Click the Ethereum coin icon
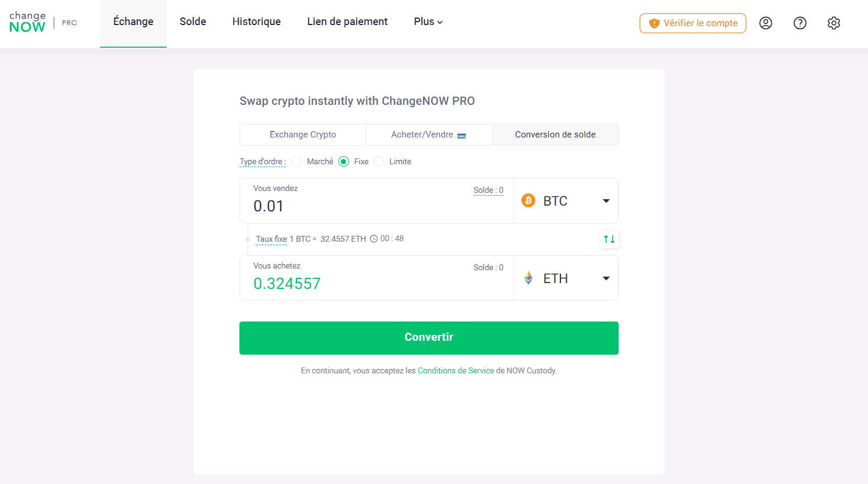The height and width of the screenshot is (484, 868). [528, 278]
